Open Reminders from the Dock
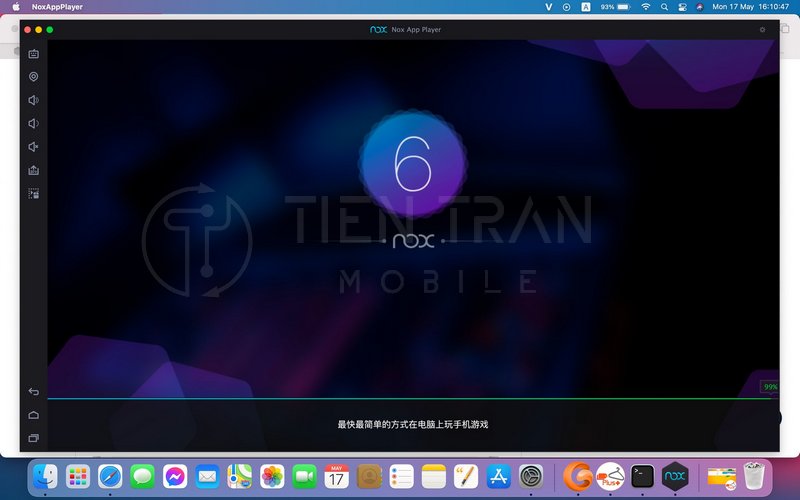 pos(402,477)
